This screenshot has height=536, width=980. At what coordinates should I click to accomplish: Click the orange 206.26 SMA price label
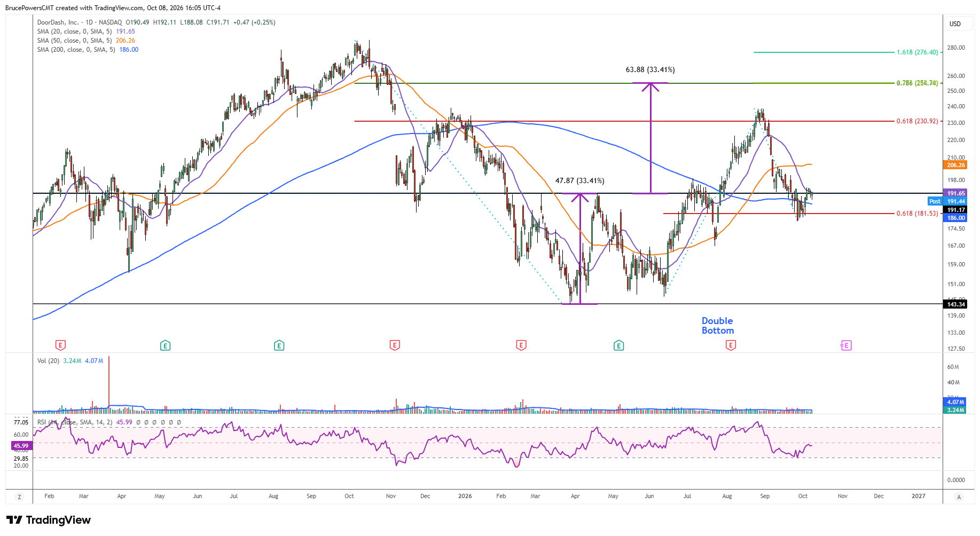[x=955, y=165]
